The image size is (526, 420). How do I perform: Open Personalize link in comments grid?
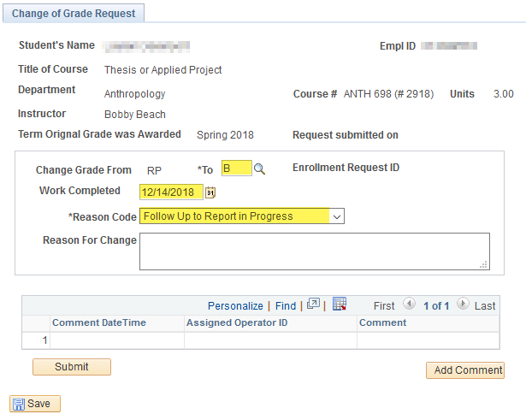coord(235,306)
